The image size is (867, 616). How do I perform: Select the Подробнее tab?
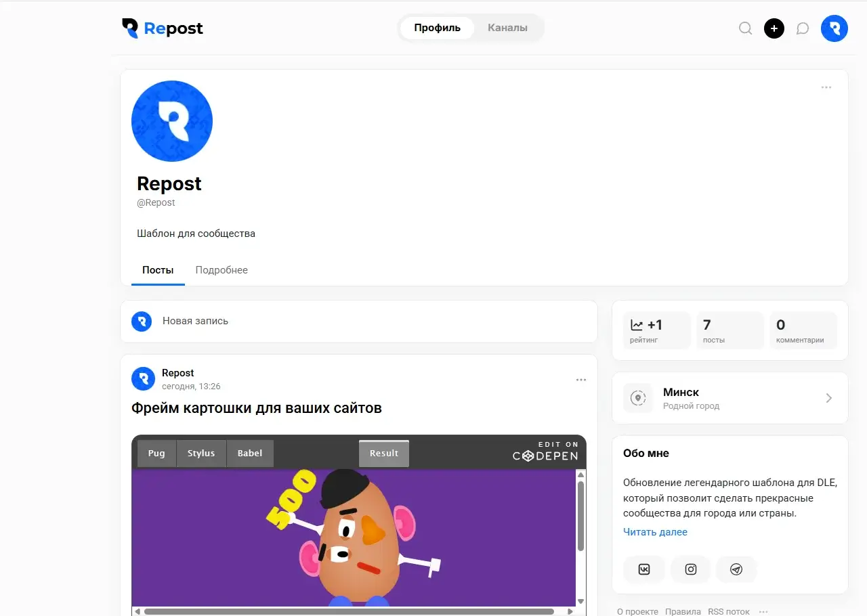(221, 270)
